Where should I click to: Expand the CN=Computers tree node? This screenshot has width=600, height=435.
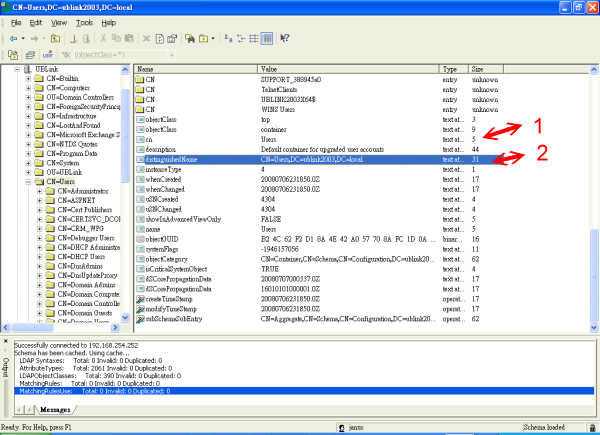tap(28, 88)
